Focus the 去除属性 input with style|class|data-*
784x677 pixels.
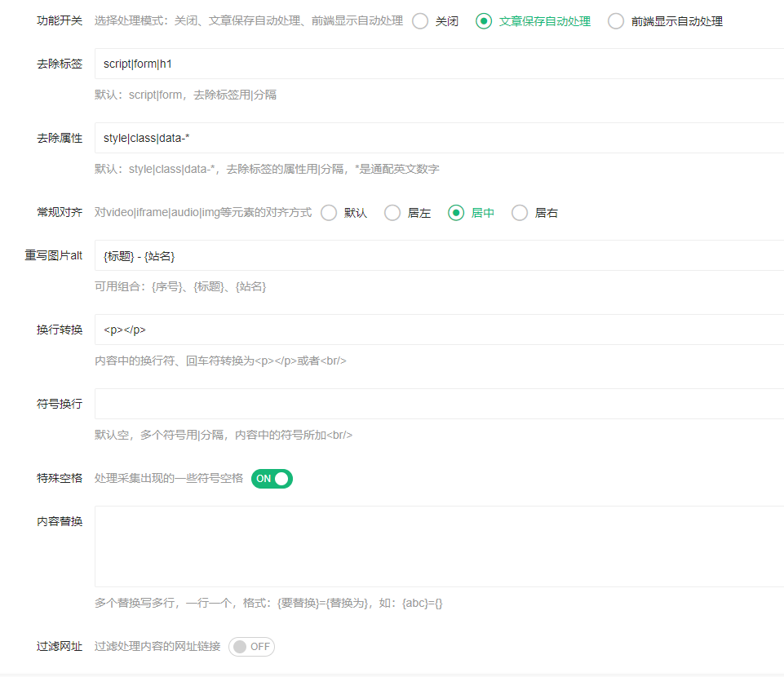pyautogui.click(x=439, y=138)
